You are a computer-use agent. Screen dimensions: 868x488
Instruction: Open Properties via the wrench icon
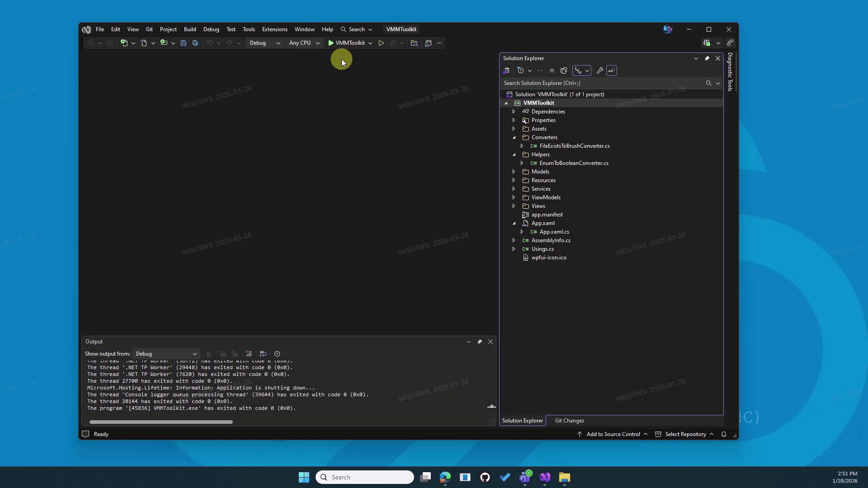[x=599, y=70]
